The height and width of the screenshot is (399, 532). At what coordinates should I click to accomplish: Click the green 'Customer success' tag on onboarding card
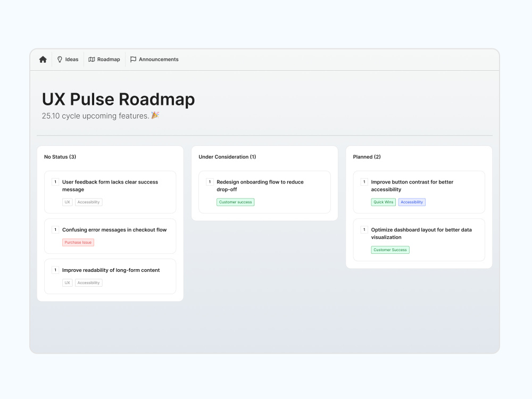point(236,202)
